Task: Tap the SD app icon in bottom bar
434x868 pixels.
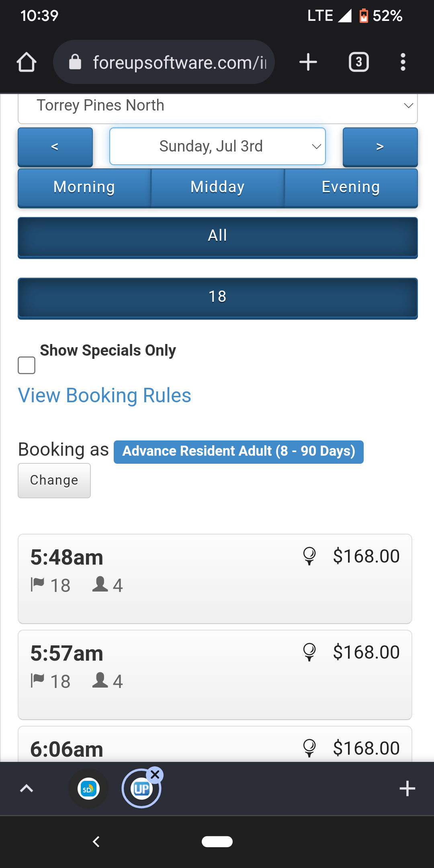Action: coord(88,789)
